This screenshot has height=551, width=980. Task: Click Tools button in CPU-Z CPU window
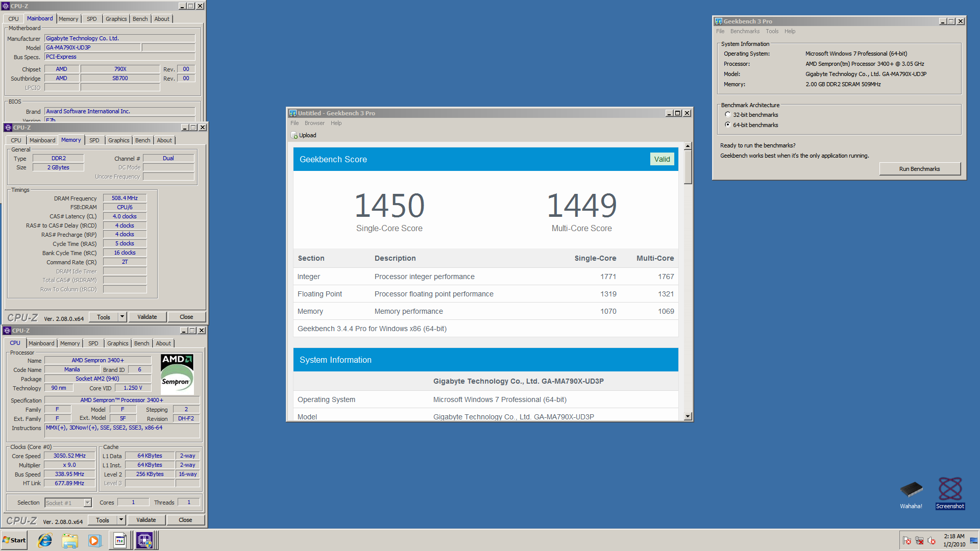point(103,520)
